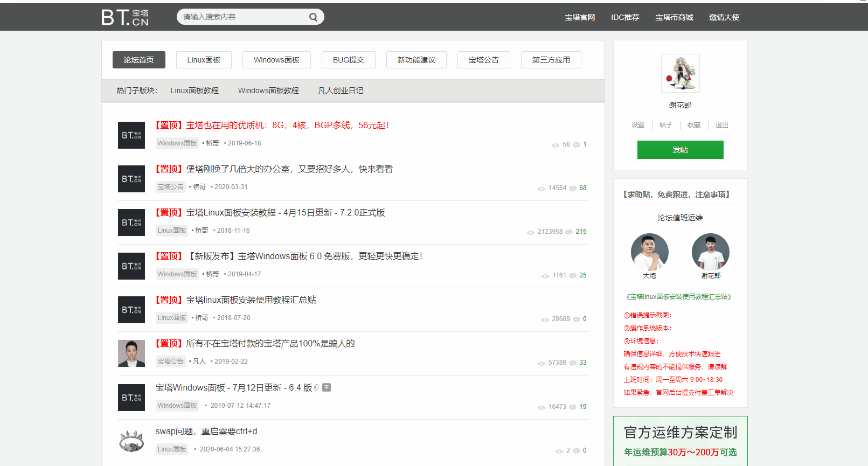Click BT.CN avatar beside 办公室 post
The height and width of the screenshot is (466, 868).
131,179
